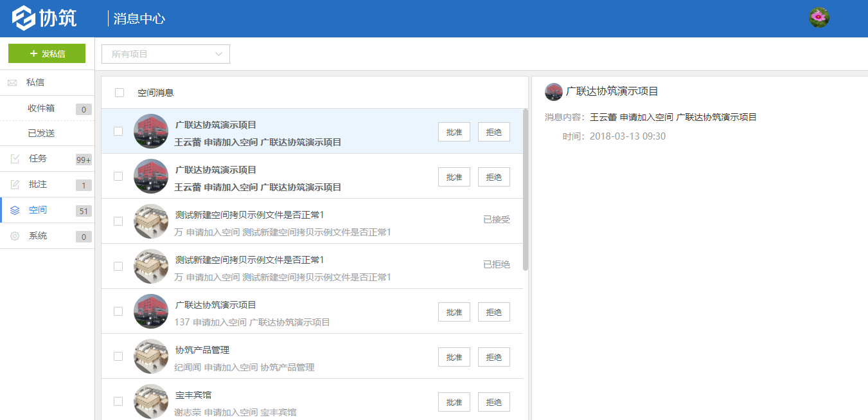868x420 pixels.
Task: Reject 谢志荣's 宝丰宾馆 request with 拒绝
Action: click(x=493, y=402)
